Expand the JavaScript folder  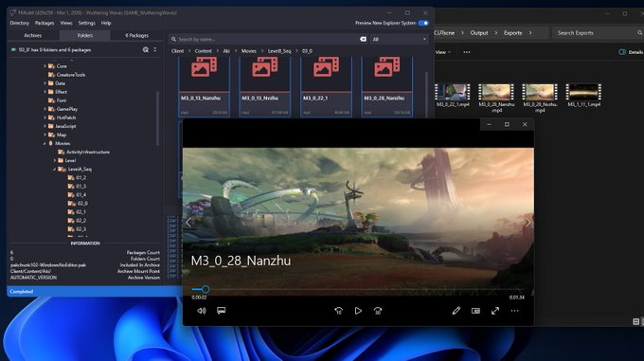pos(45,126)
